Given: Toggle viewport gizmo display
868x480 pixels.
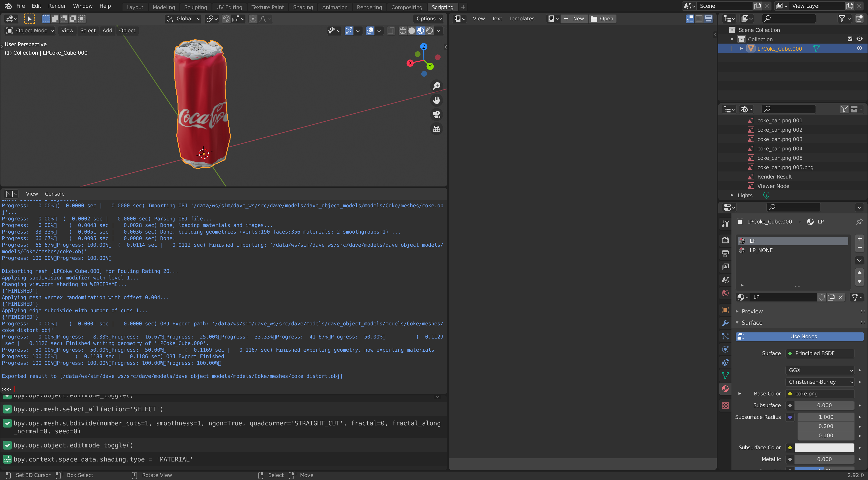Looking at the screenshot, I should pyautogui.click(x=349, y=31).
